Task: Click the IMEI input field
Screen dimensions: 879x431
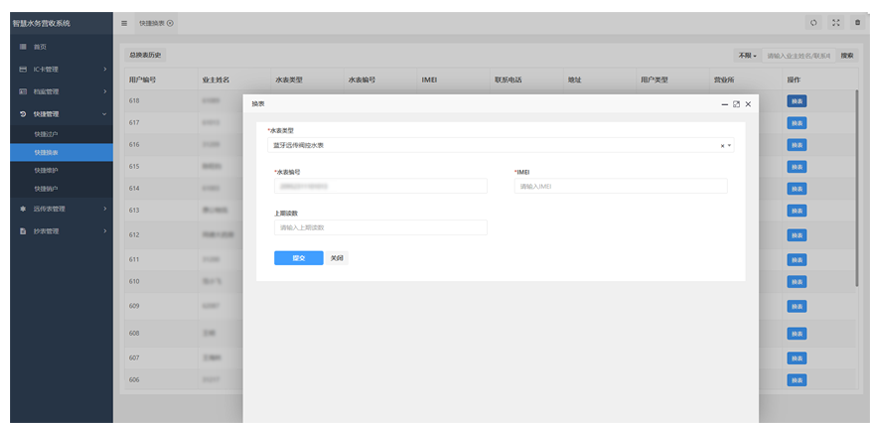Action: coord(620,186)
